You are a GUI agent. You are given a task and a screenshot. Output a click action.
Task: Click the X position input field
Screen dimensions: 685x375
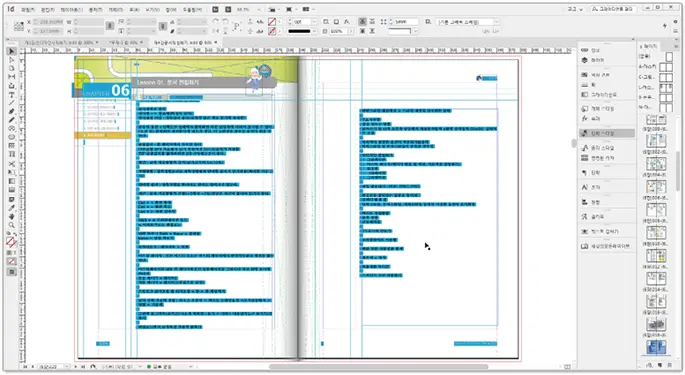point(52,21)
